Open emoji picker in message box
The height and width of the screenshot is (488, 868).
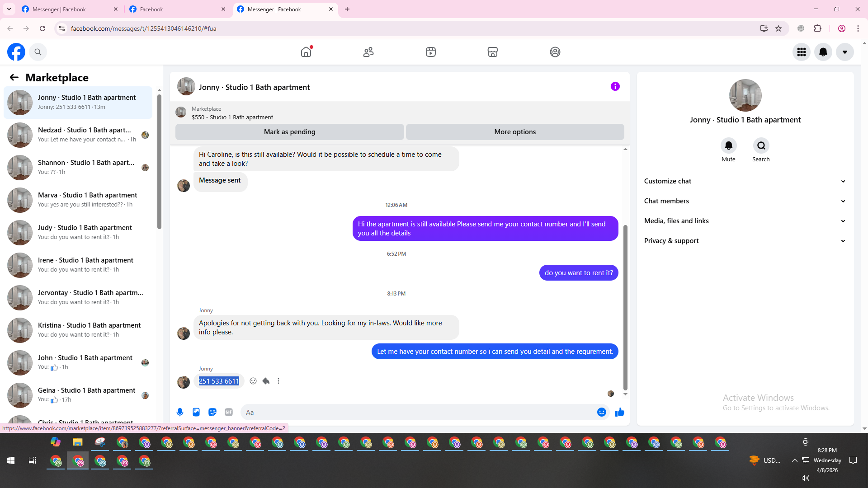point(601,412)
